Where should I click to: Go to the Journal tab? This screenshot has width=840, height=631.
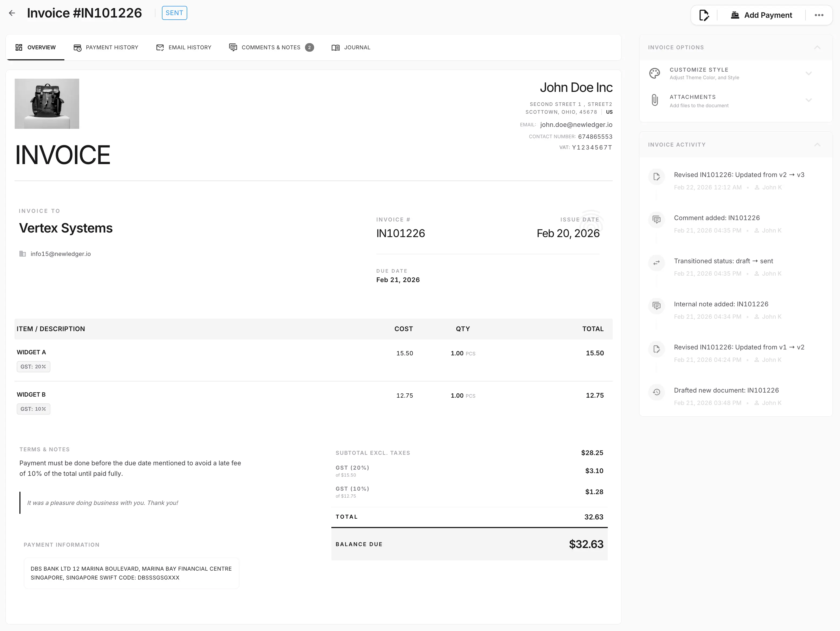pos(351,47)
